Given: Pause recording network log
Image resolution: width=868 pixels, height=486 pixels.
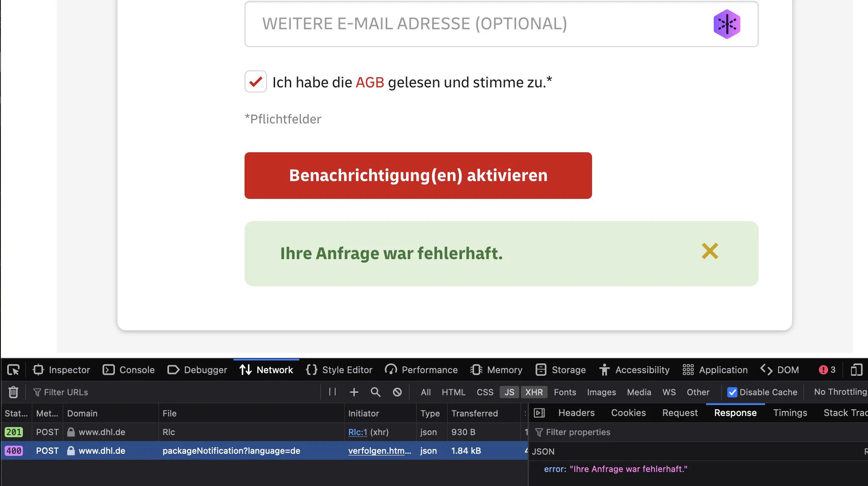Looking at the screenshot, I should click(x=332, y=392).
